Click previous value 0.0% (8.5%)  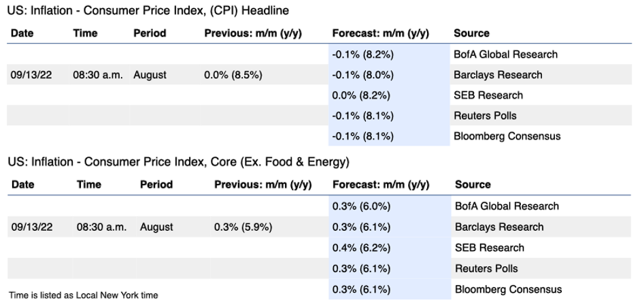[233, 74]
